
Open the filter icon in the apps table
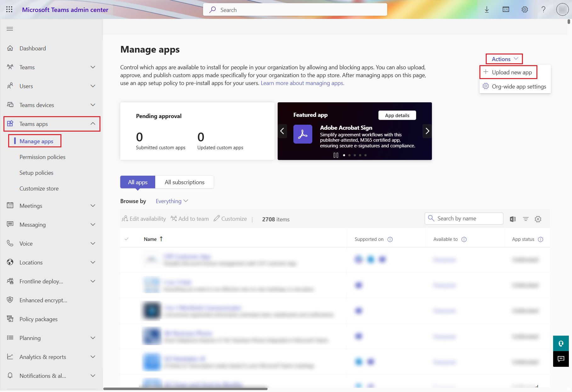pyautogui.click(x=525, y=219)
